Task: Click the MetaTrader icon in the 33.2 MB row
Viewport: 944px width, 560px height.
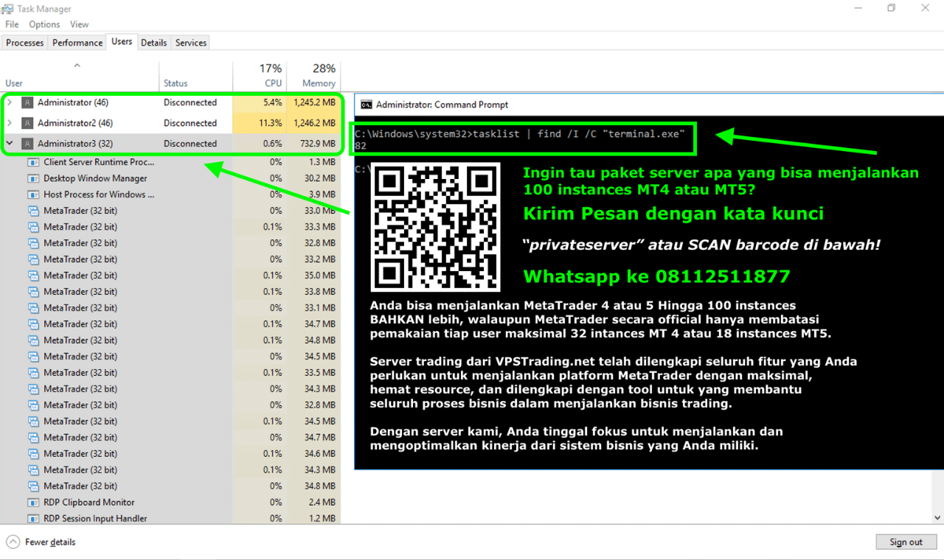Action: point(33,259)
